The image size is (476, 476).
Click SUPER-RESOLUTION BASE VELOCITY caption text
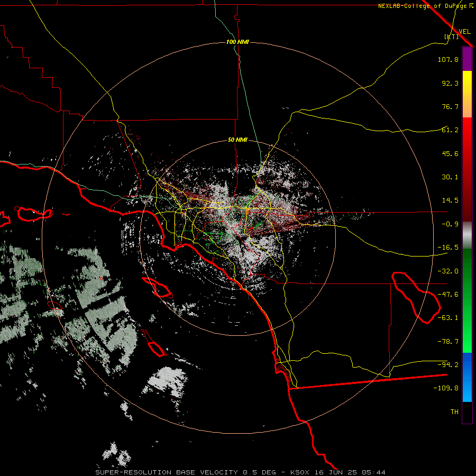(167, 472)
